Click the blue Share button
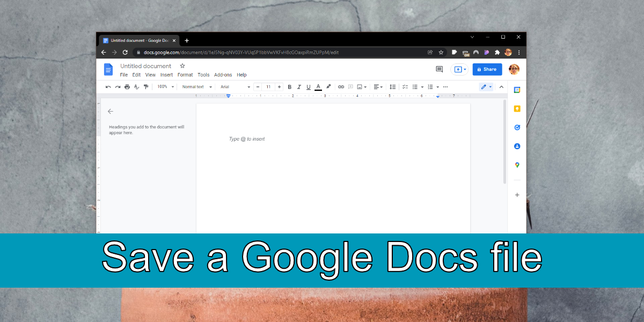The height and width of the screenshot is (322, 644). (x=487, y=69)
